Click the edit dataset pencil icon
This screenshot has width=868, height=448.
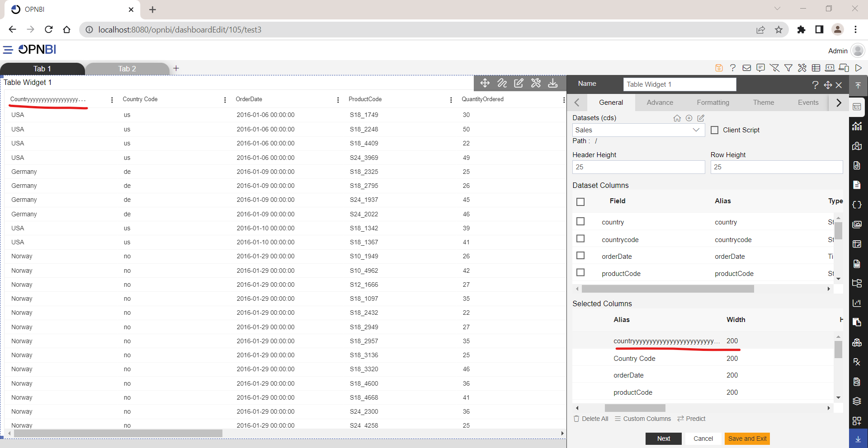pyautogui.click(x=701, y=118)
